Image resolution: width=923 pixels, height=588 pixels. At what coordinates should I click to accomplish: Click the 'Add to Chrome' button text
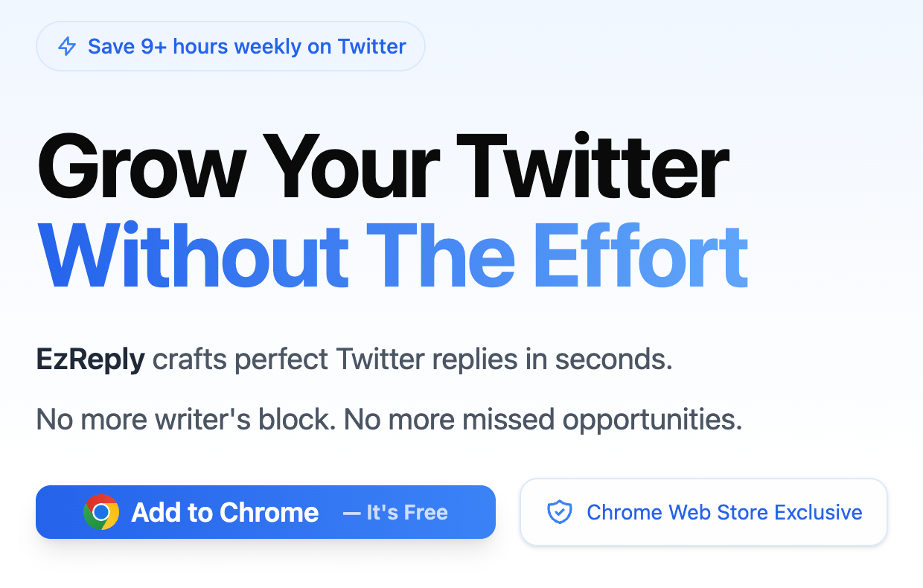point(225,512)
